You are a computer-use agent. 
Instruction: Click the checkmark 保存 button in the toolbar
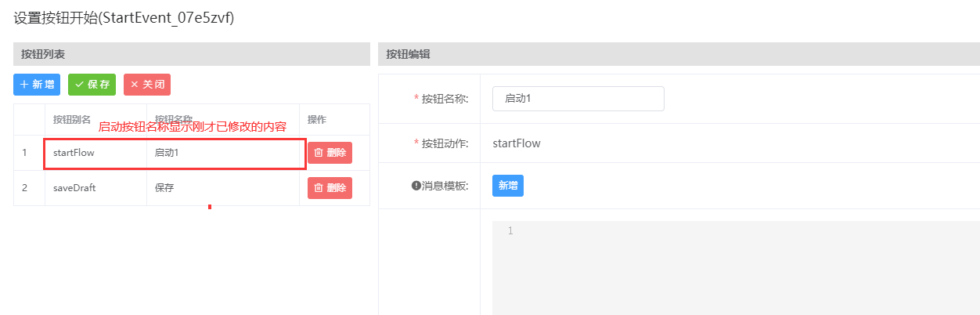click(x=92, y=85)
